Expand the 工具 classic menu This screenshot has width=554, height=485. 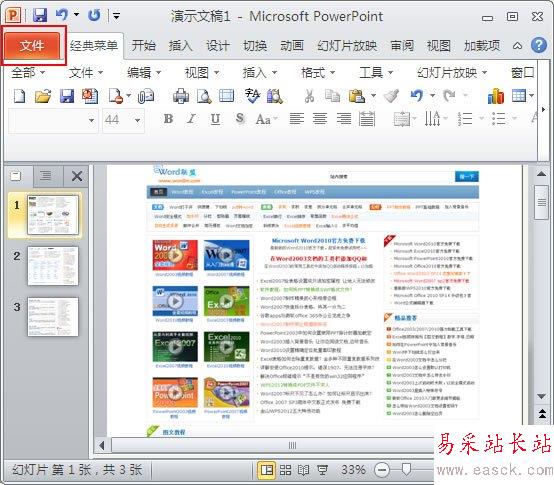(376, 72)
